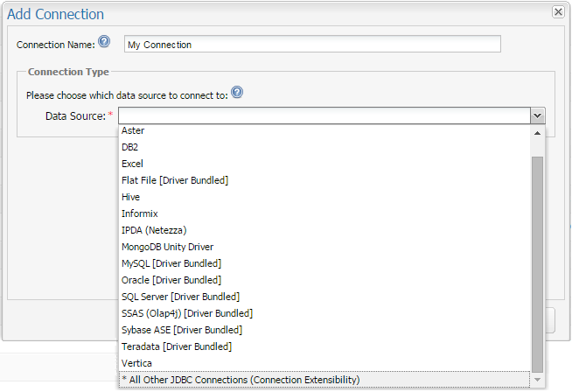Image resolution: width=572 pixels, height=392 pixels.
Task: Choose Informix from the list
Action: pos(139,213)
